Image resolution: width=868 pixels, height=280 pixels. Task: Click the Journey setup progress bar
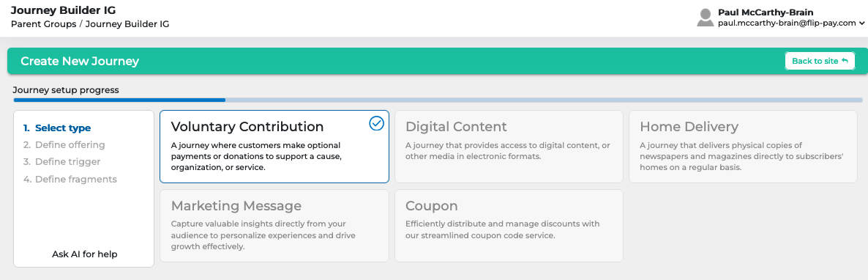[x=438, y=100]
